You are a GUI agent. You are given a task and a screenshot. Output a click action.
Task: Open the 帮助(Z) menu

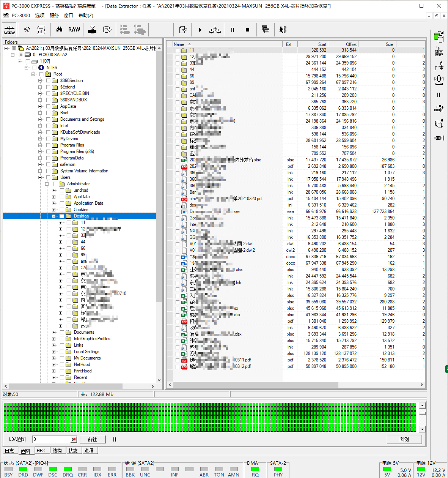click(x=86, y=16)
